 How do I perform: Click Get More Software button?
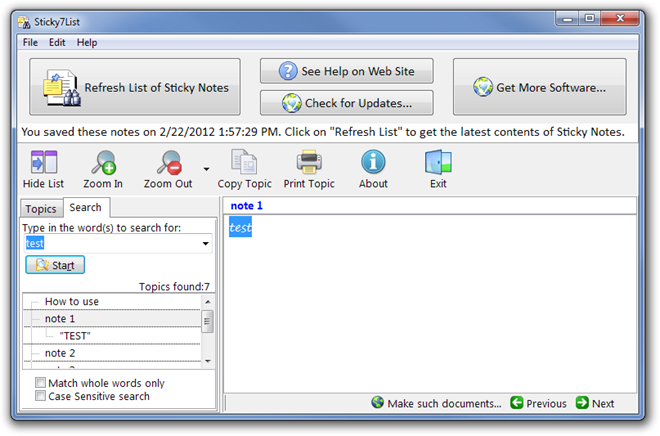539,87
